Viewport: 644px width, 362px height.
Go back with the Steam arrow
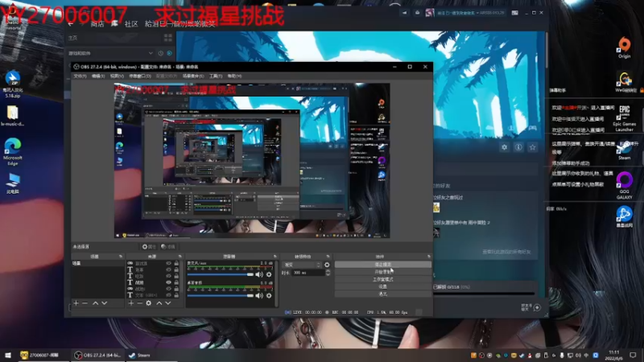(x=71, y=24)
